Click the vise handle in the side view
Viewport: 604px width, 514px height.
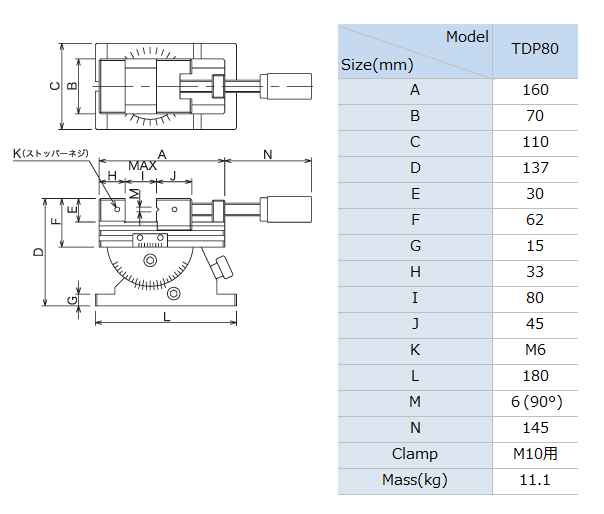click(x=286, y=209)
